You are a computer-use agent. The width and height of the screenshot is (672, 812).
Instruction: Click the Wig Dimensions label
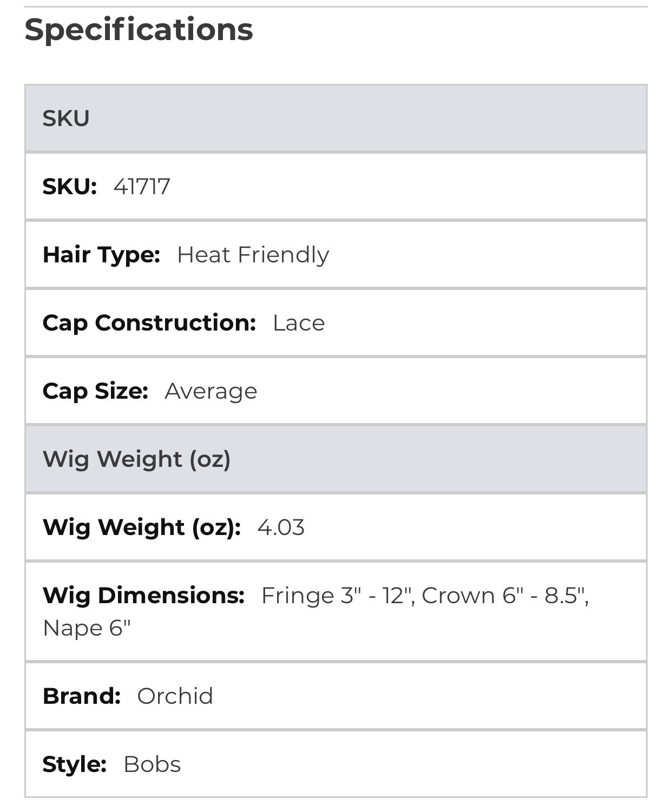[143, 596]
